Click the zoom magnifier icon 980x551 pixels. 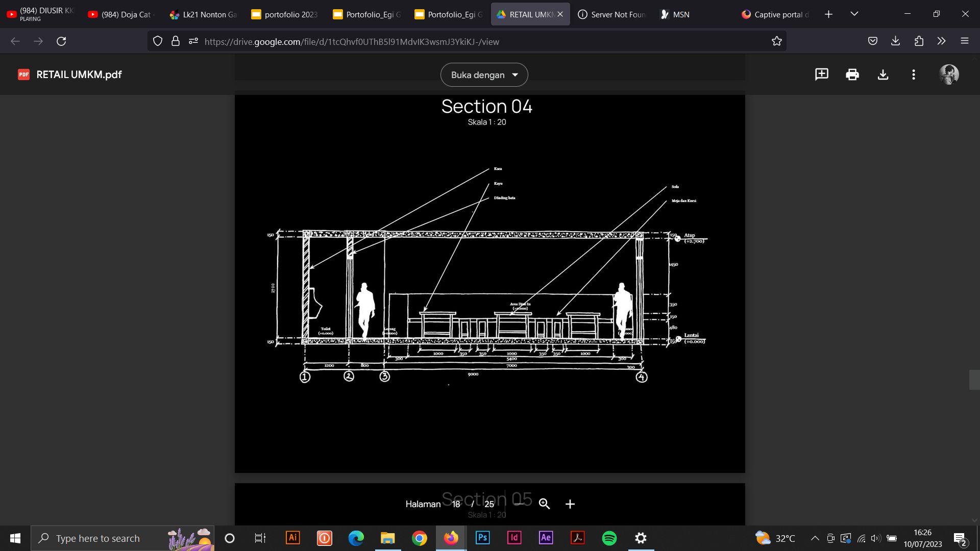pyautogui.click(x=544, y=504)
